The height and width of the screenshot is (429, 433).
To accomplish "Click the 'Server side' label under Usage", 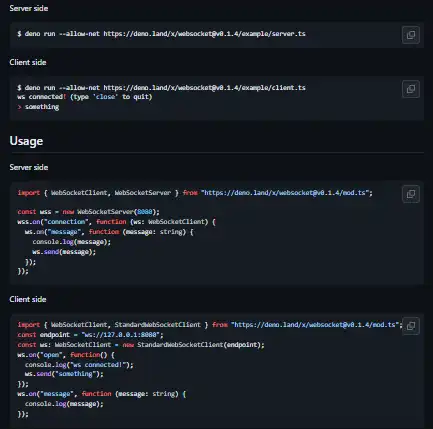I will pyautogui.click(x=29, y=167).
